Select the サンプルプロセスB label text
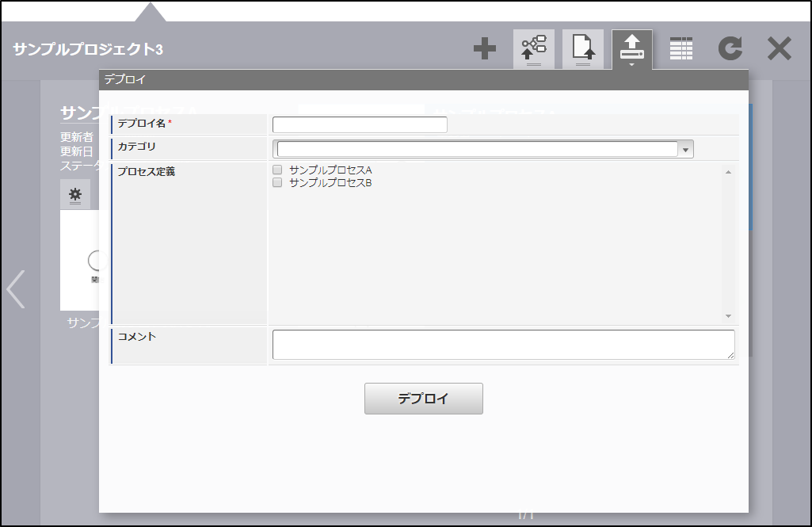Image resolution: width=812 pixels, height=527 pixels. point(330,182)
